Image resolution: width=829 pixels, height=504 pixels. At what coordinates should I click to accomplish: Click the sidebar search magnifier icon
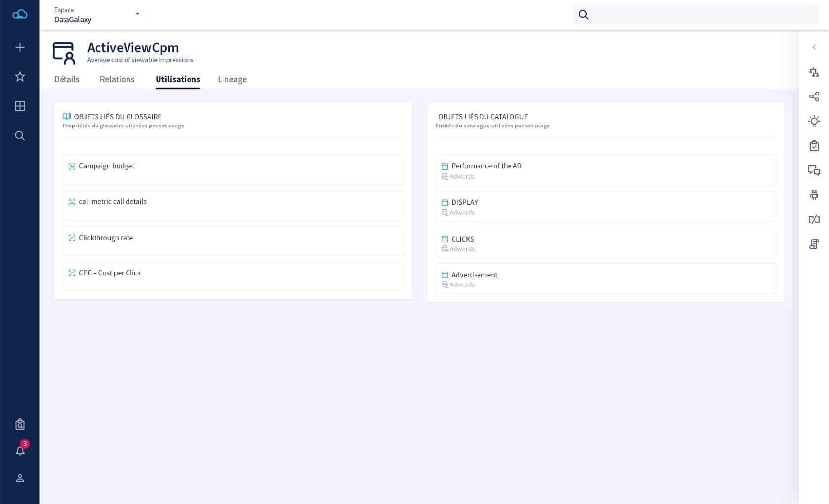(x=20, y=136)
